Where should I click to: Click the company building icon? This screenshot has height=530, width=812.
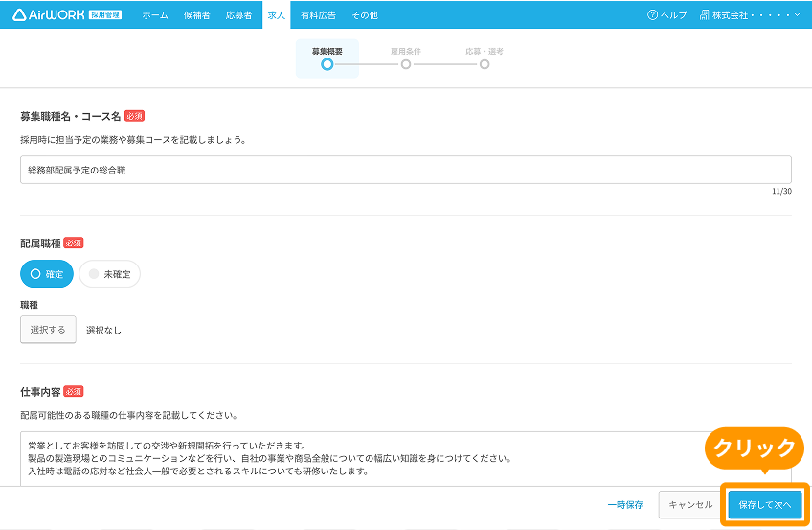705,15
